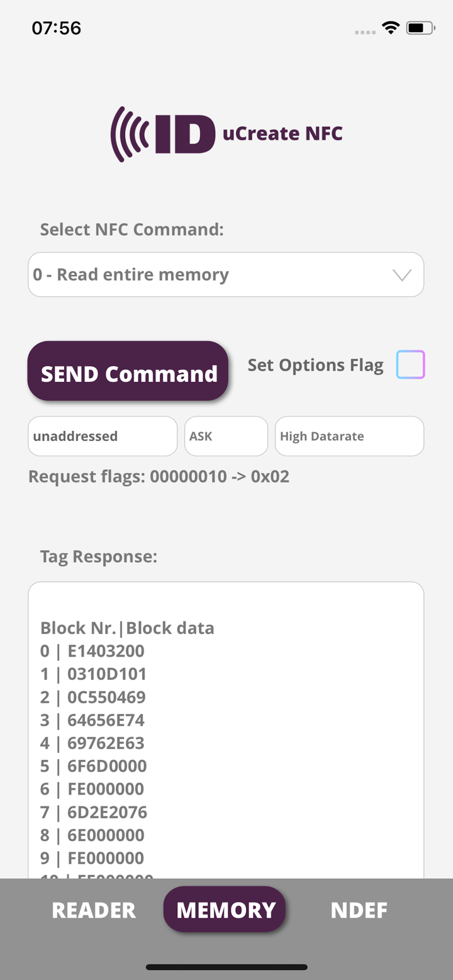Open the NDEF tab

[359, 910]
